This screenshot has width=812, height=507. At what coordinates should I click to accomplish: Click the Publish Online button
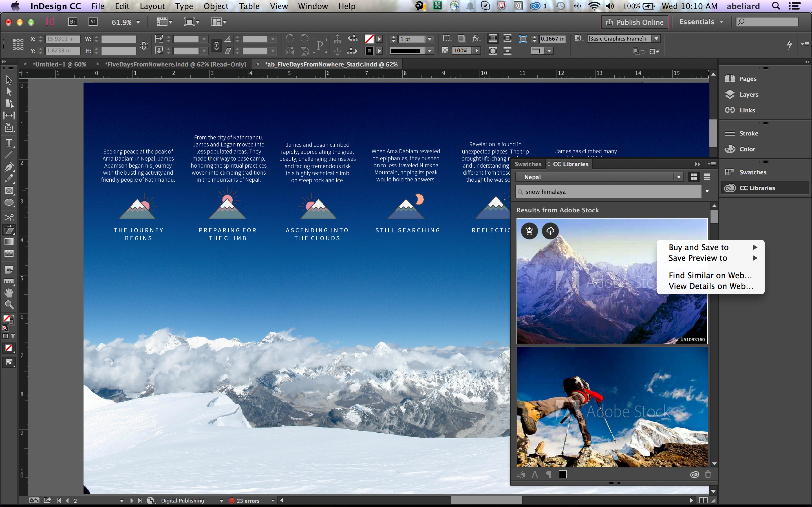[634, 22]
